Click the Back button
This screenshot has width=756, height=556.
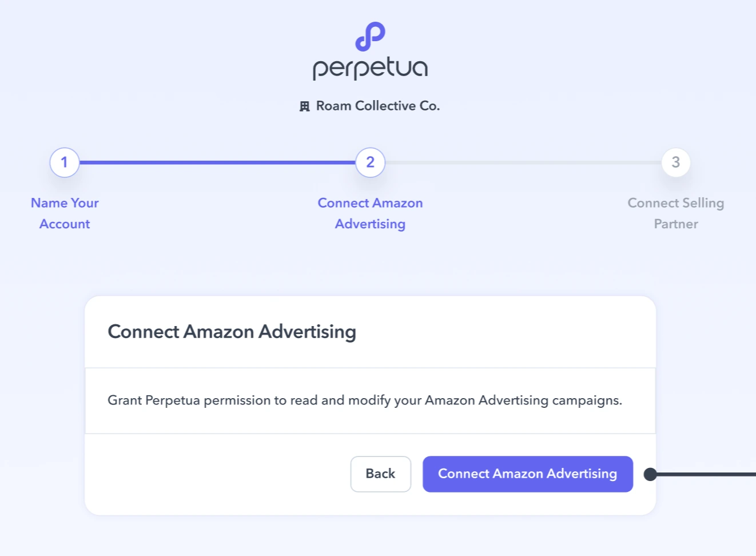380,474
